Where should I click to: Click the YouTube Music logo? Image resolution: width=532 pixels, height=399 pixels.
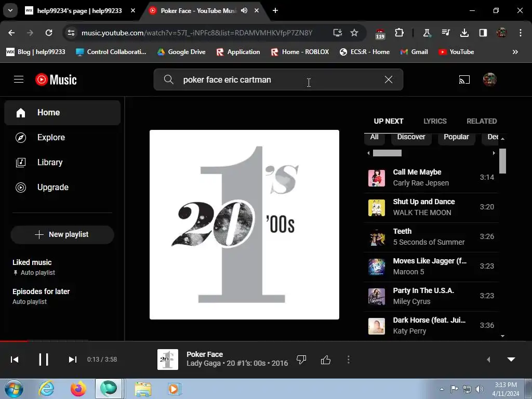[x=56, y=79]
